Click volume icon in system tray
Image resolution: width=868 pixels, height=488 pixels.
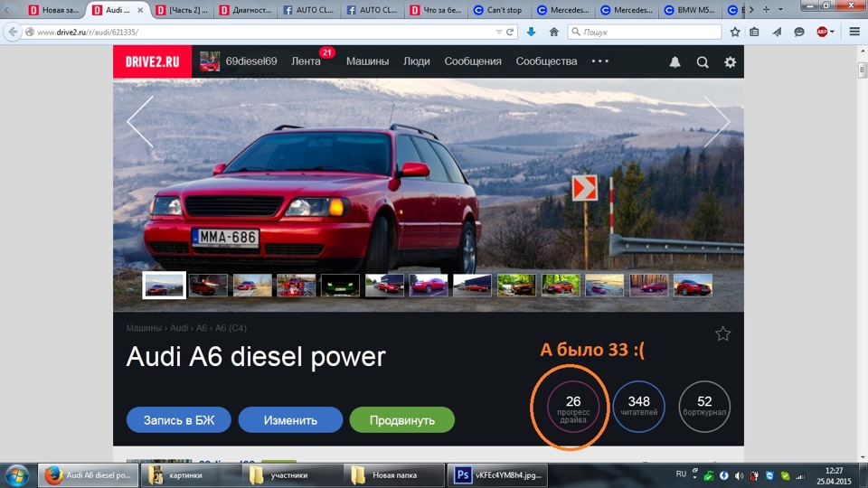[739, 476]
